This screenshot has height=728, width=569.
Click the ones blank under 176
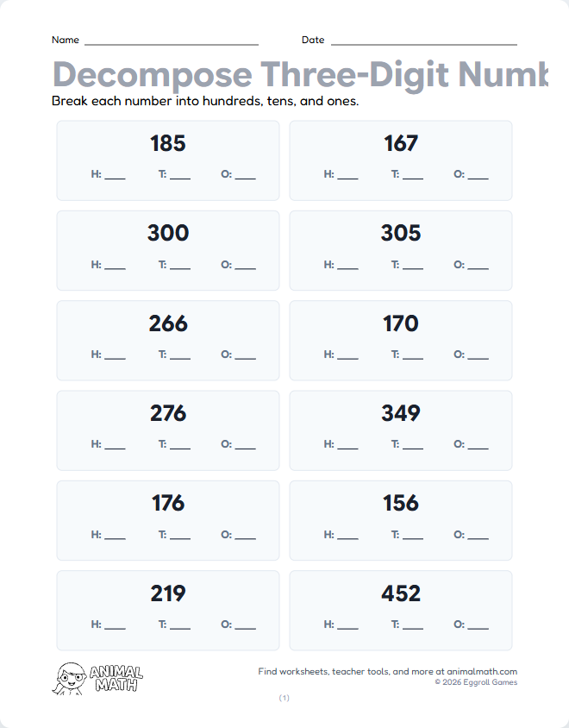point(245,536)
